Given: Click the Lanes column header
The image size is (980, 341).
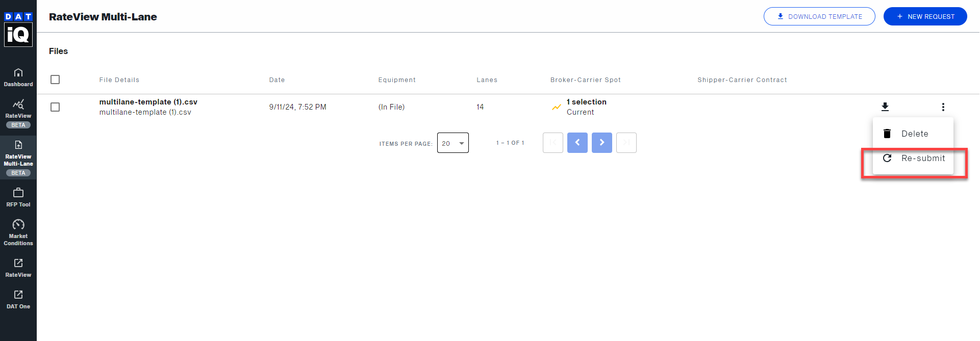Looking at the screenshot, I should click(487, 80).
